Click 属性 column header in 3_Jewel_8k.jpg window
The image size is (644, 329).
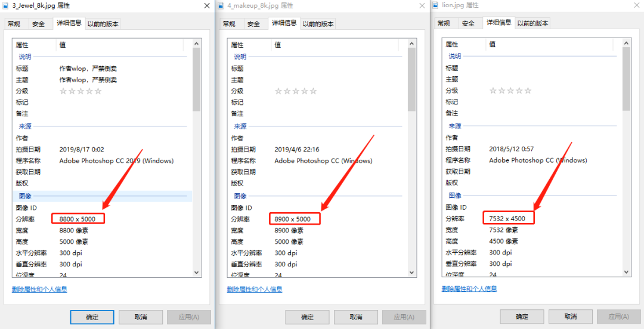(35, 44)
